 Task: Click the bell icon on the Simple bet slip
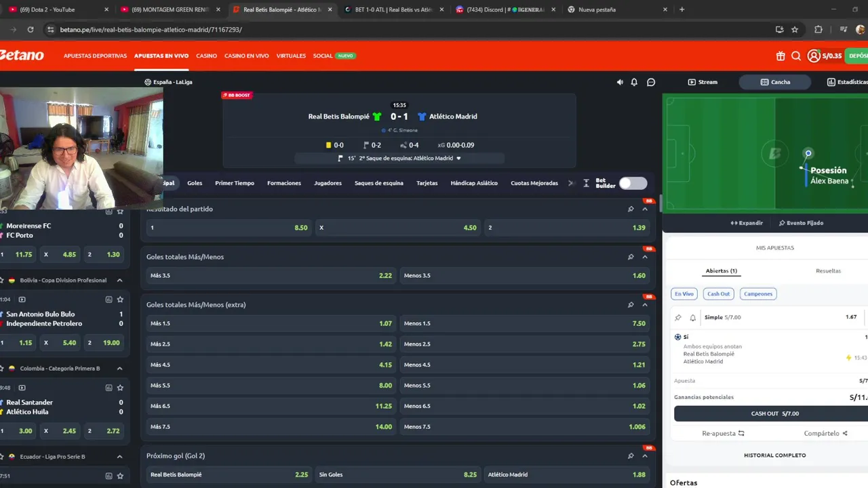[693, 317]
